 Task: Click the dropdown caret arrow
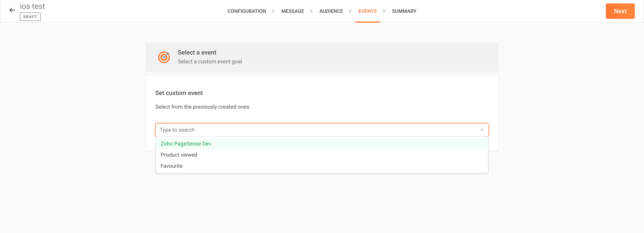click(x=482, y=130)
